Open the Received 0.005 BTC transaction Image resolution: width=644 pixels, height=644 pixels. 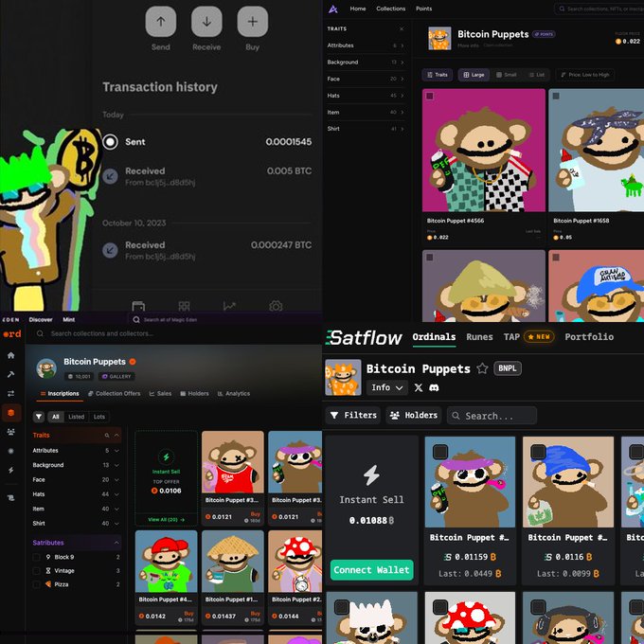coord(207,176)
